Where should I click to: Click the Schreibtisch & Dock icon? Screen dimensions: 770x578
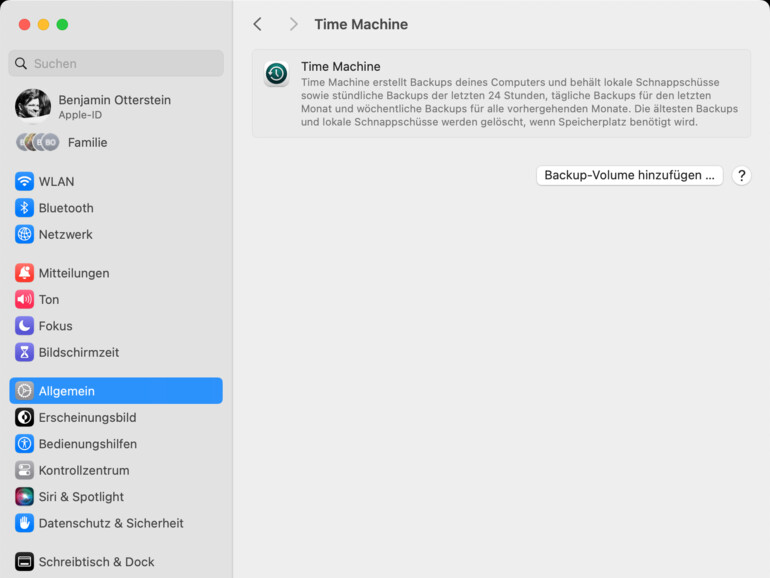pyautogui.click(x=24, y=562)
